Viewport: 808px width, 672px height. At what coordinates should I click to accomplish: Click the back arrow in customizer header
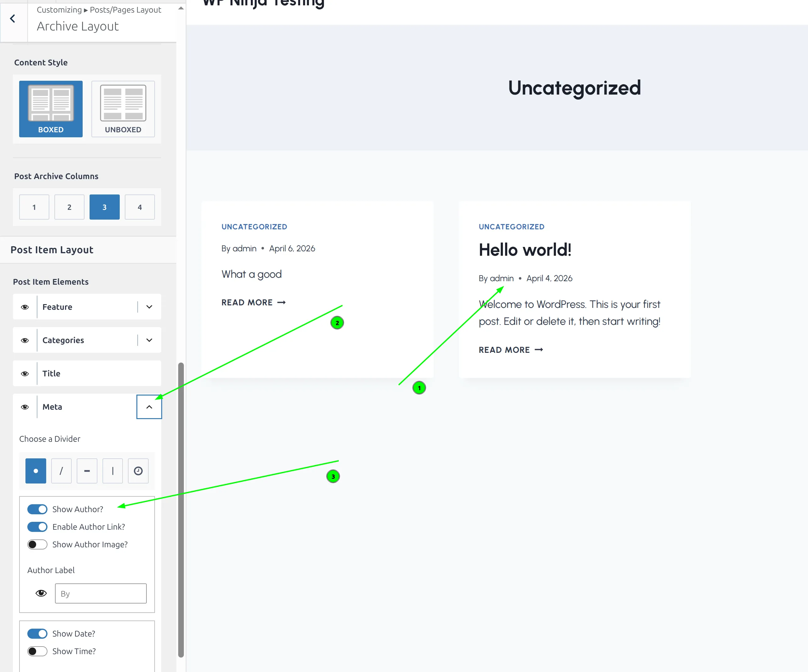(x=13, y=19)
